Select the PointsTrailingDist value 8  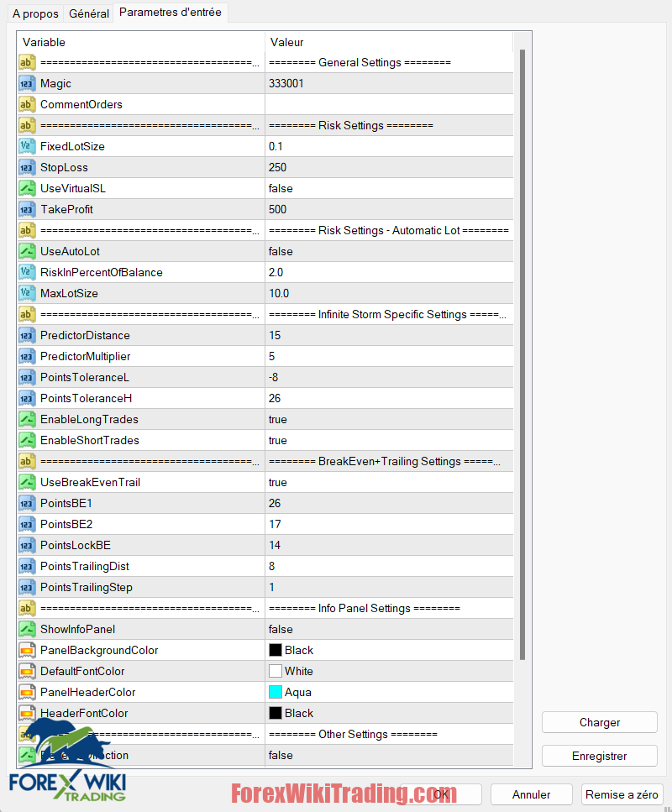pos(389,566)
